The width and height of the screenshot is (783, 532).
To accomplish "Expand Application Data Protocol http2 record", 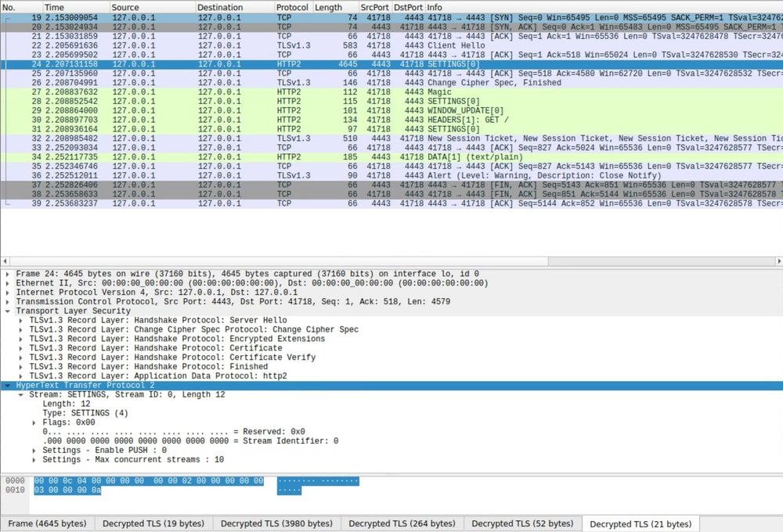I will tap(21, 376).
